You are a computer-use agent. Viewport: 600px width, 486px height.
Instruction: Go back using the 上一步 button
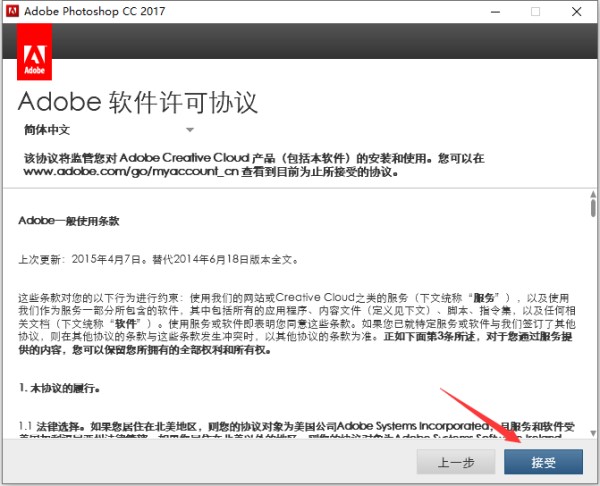pos(456,462)
